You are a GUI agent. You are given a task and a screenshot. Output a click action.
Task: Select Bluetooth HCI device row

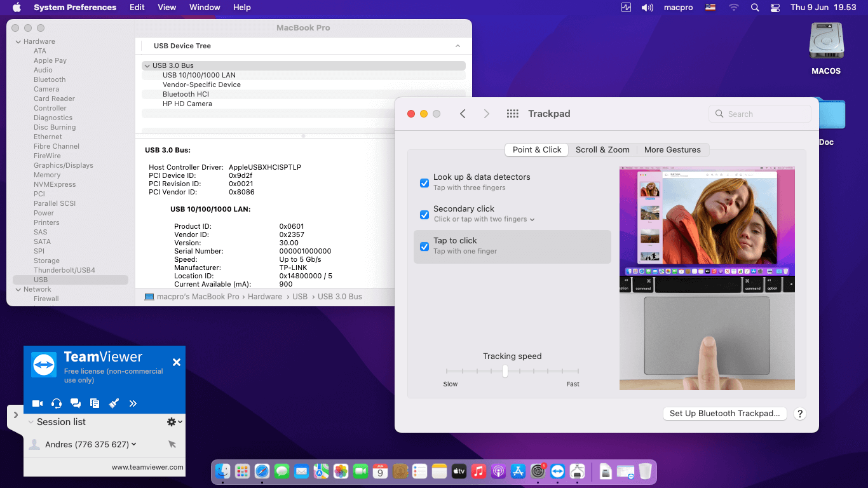tap(304, 94)
